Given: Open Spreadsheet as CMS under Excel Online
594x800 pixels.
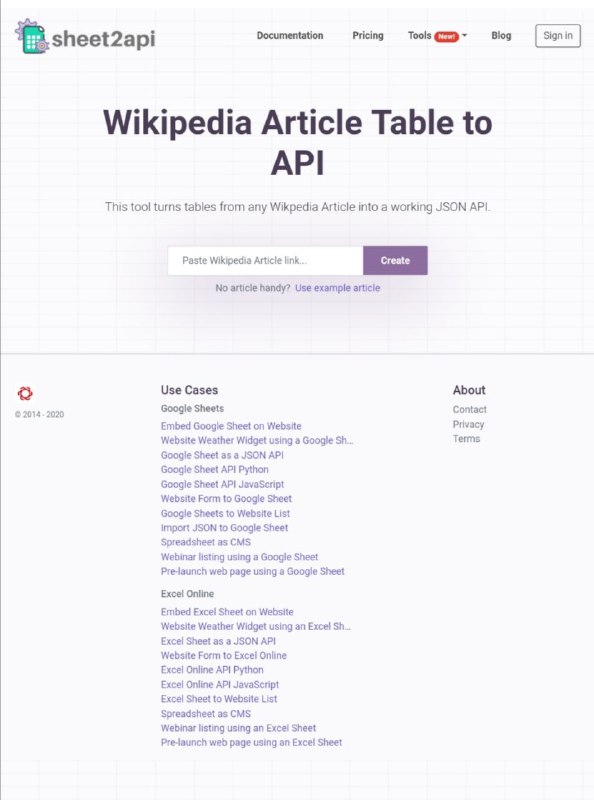Looking at the screenshot, I should pyautogui.click(x=206, y=713).
